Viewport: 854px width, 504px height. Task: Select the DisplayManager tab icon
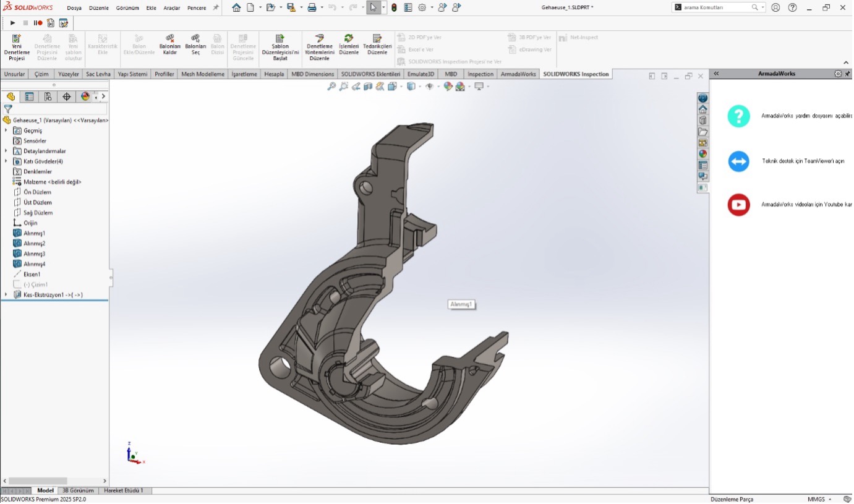click(x=85, y=96)
